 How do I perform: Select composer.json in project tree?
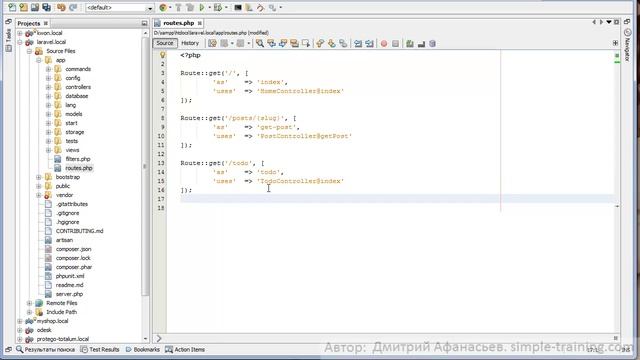click(x=73, y=249)
